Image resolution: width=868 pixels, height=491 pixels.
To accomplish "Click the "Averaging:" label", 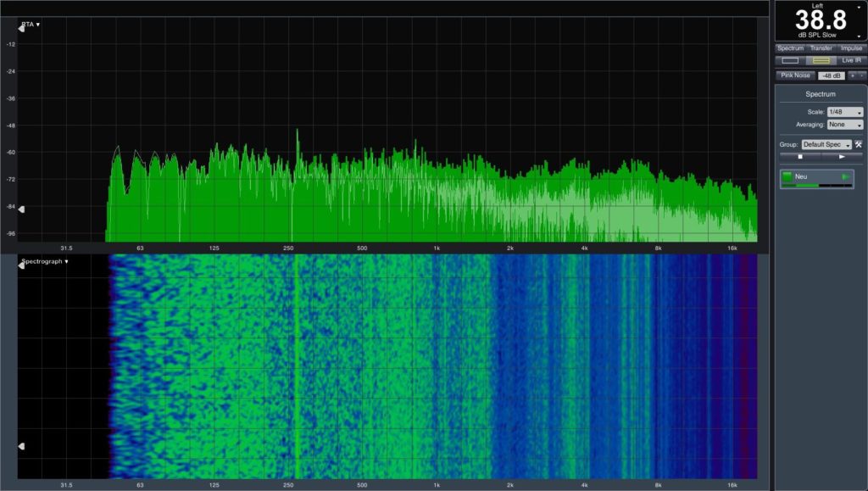I will coord(810,125).
